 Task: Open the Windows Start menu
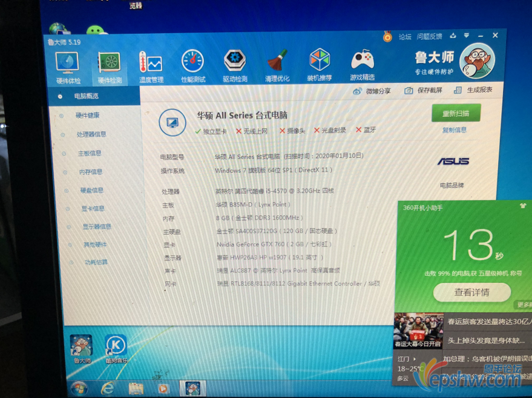(79, 388)
